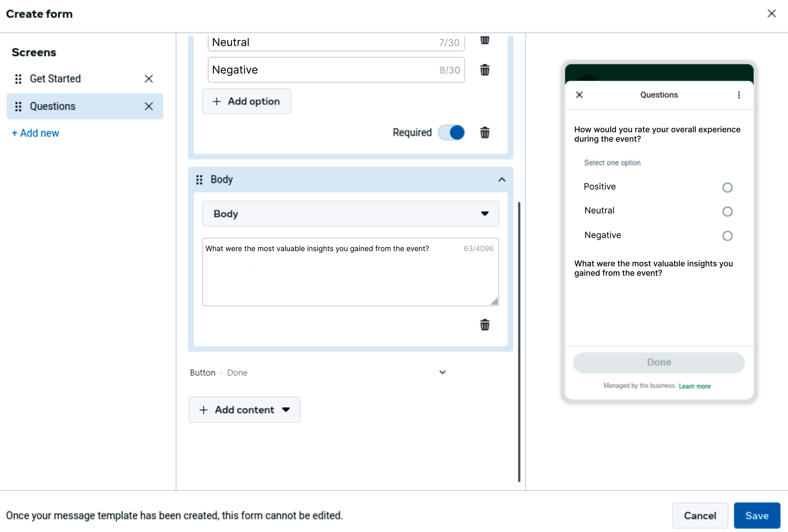
Task: Grab the Body section drag handle
Action: (x=199, y=179)
